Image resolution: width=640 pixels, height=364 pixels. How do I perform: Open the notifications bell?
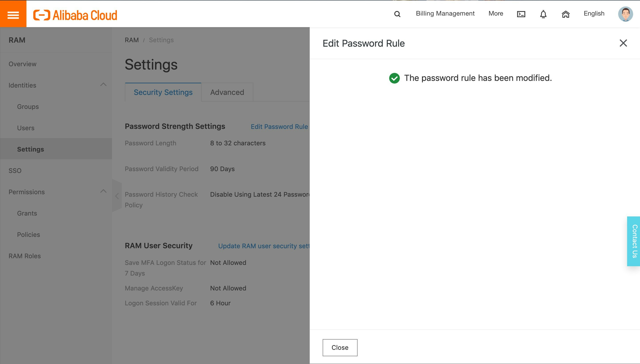pos(543,14)
